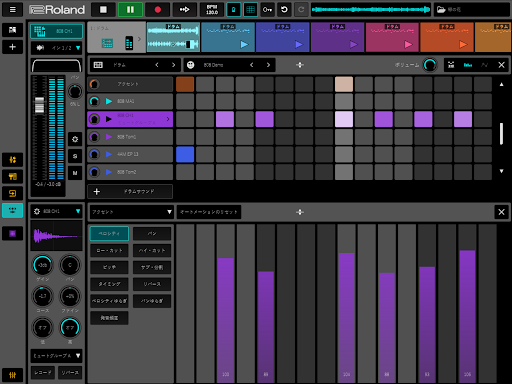Image resolution: width=512 pixels, height=384 pixels.
Task: Click the song overview waveform
Action: 371,10
